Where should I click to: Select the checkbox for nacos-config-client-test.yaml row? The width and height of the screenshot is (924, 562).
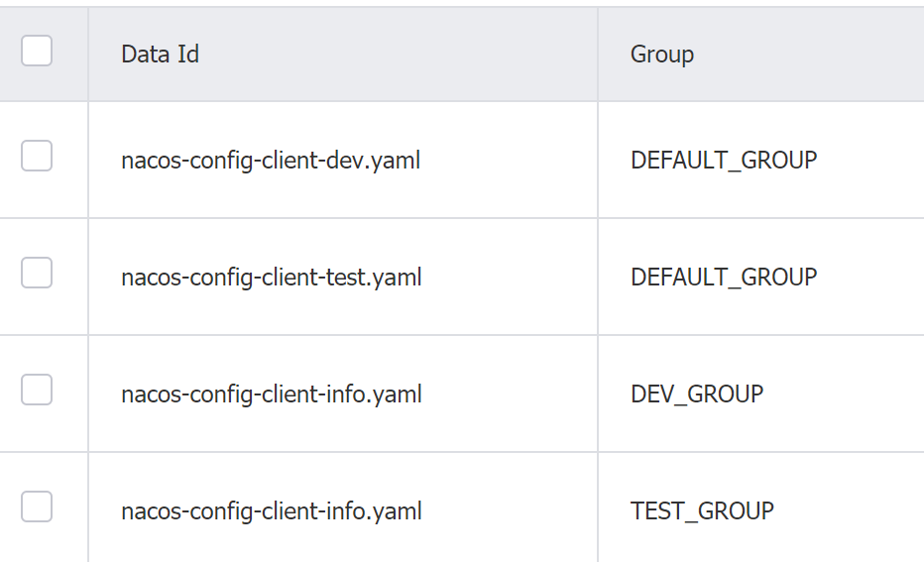37,273
